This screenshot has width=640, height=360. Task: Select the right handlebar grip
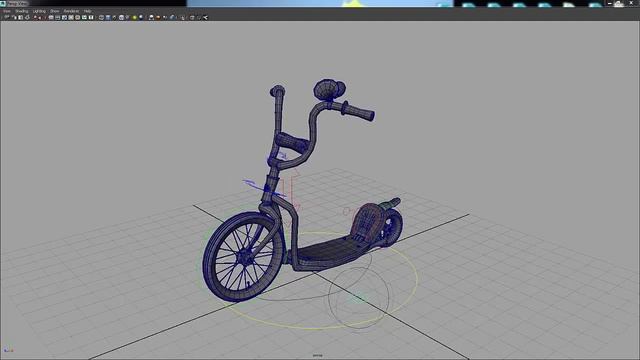[359, 111]
